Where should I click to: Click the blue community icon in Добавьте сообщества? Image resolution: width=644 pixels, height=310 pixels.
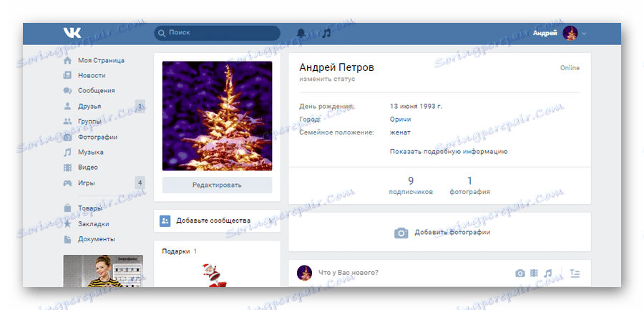pos(165,221)
